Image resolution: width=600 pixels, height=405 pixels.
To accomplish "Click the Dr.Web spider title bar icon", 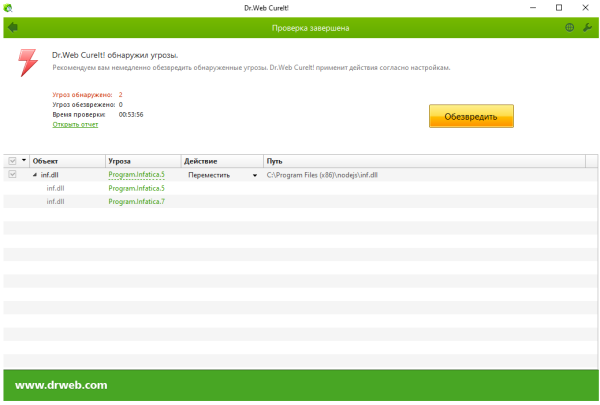I will coord(8,8).
